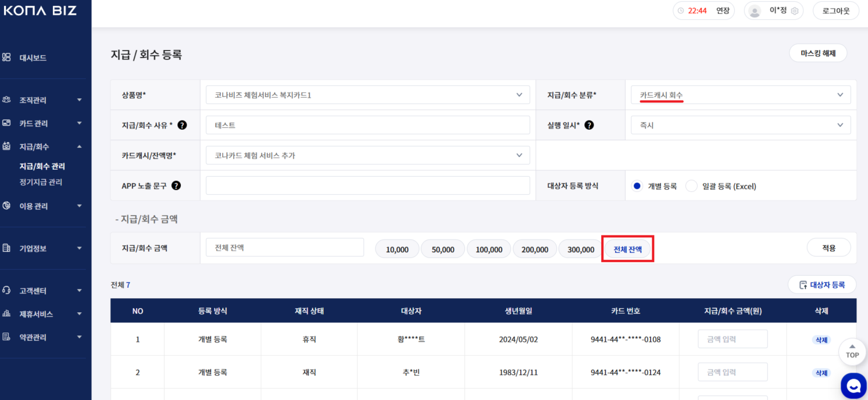
Task: Click the 카드 관리 card icon
Action: coord(7,123)
